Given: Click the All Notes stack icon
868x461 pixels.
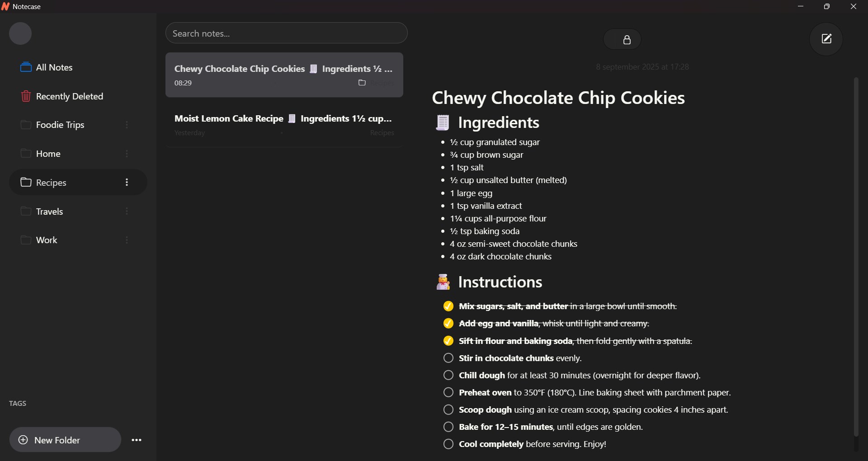Looking at the screenshot, I should (x=26, y=67).
